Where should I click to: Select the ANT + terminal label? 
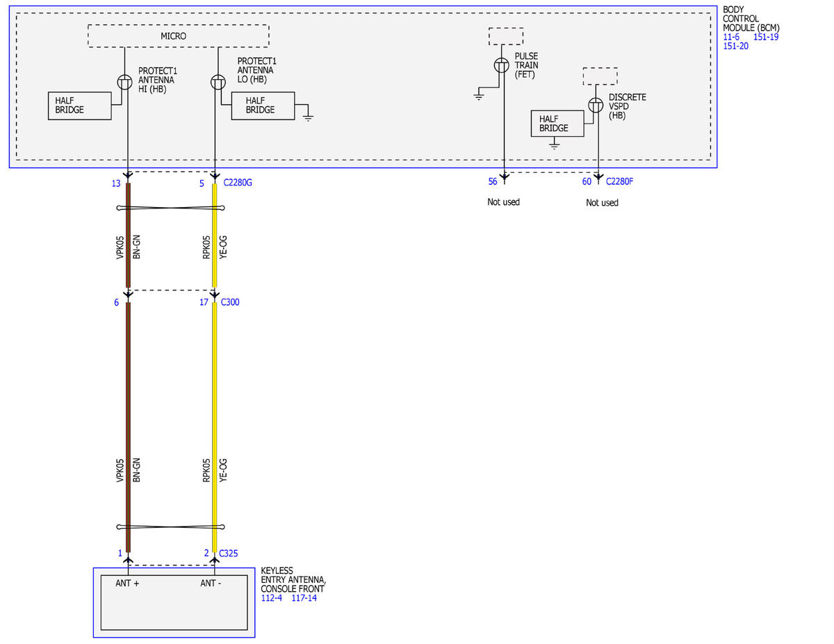click(x=127, y=584)
